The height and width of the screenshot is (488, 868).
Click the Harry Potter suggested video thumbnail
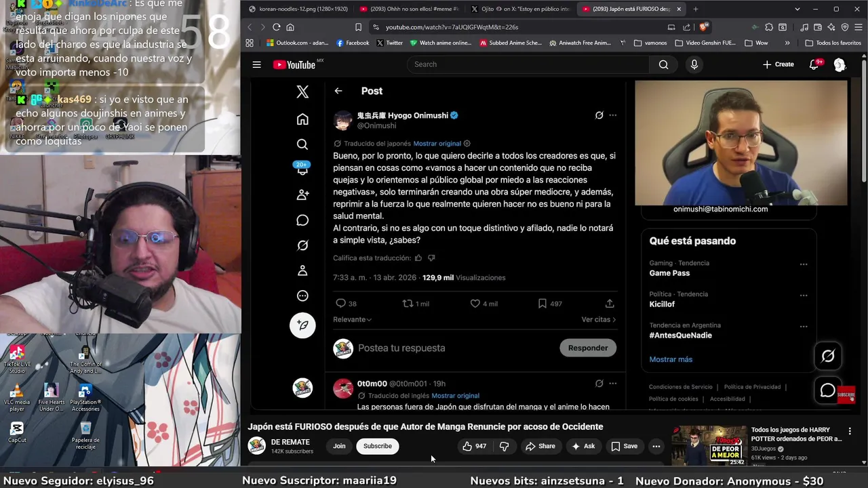click(x=709, y=445)
